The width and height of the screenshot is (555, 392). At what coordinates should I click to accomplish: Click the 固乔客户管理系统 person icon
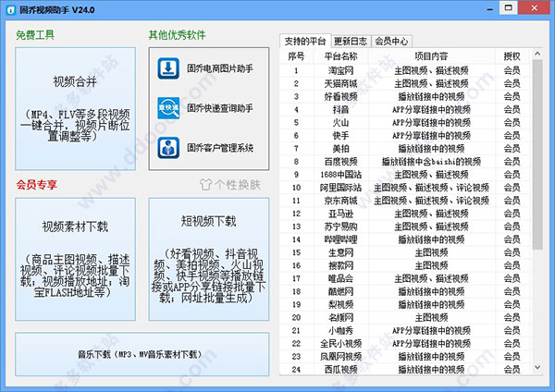168,148
